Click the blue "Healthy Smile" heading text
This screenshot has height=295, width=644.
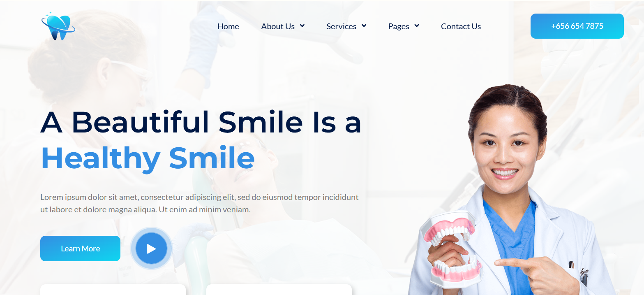pyautogui.click(x=148, y=158)
